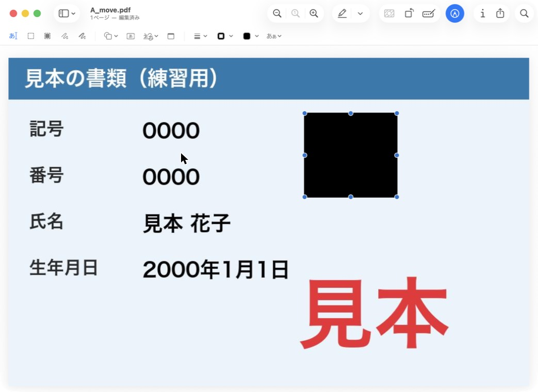
Task: Pick the Draw freehand tool
Action: tap(82, 36)
